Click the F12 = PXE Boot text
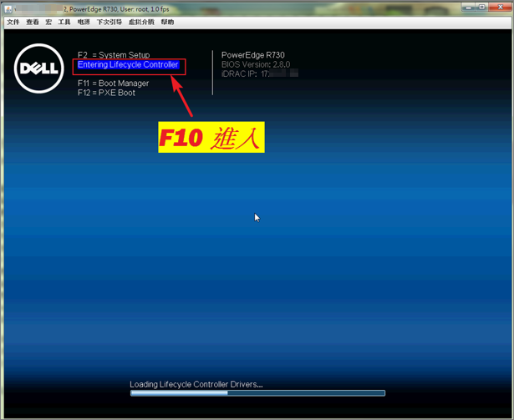This screenshot has width=514, height=420. coord(106,93)
